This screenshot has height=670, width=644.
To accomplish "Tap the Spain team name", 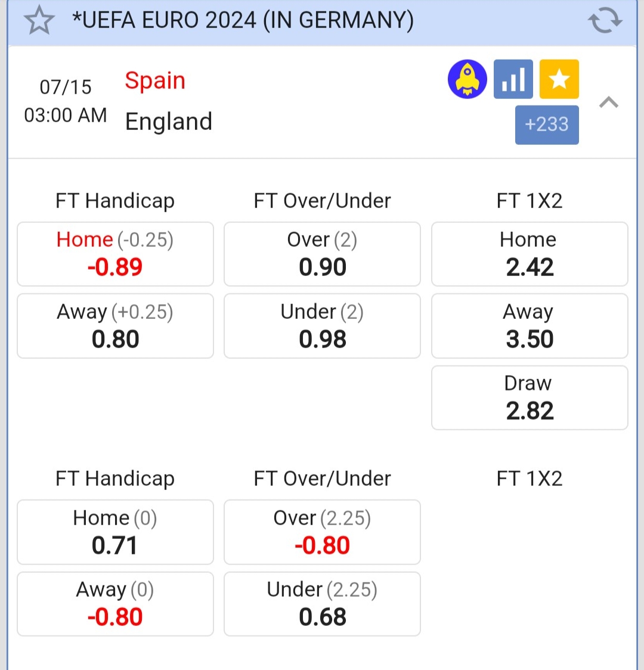I will click(x=155, y=80).
